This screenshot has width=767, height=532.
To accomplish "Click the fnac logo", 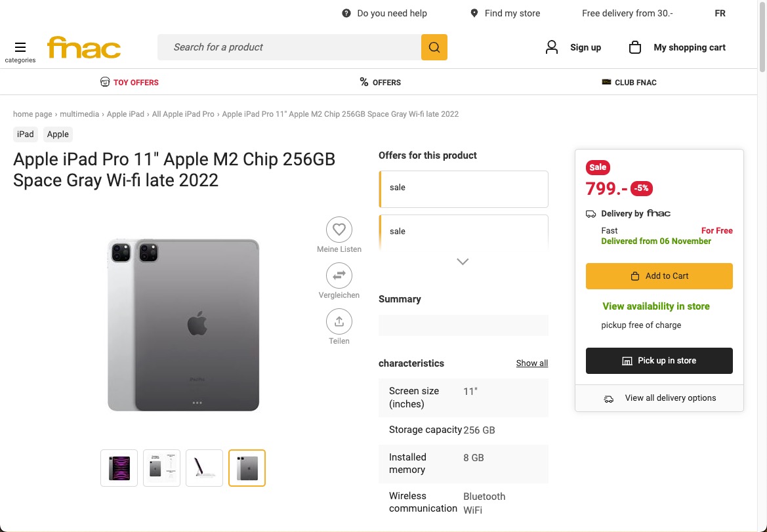I will [x=84, y=47].
